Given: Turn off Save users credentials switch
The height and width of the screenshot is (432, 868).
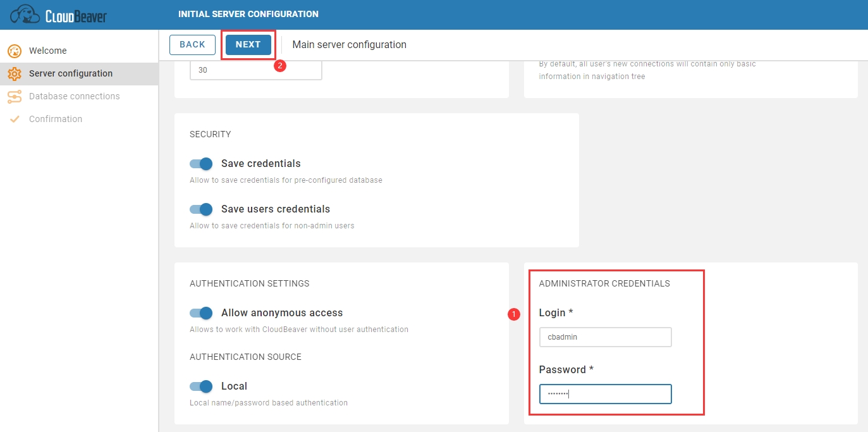Looking at the screenshot, I should [201, 209].
